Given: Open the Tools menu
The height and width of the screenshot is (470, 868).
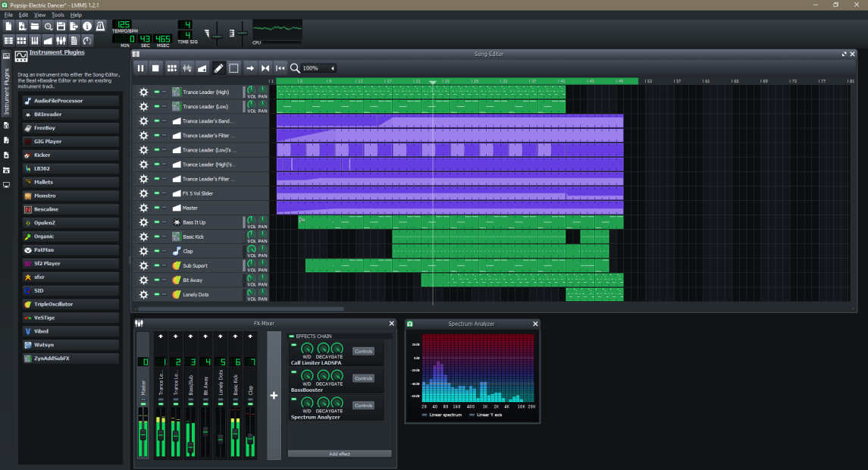Looking at the screenshot, I should click(58, 14).
